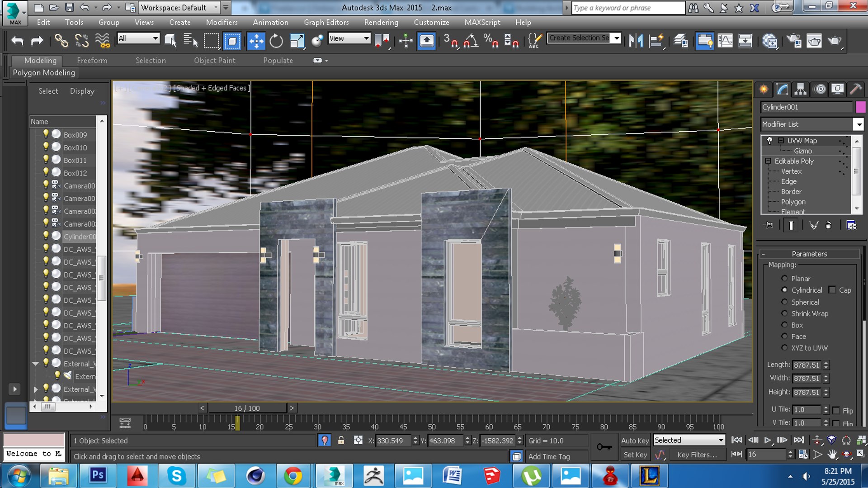Click the Mirror tool icon
868x488 pixels.
click(636, 41)
